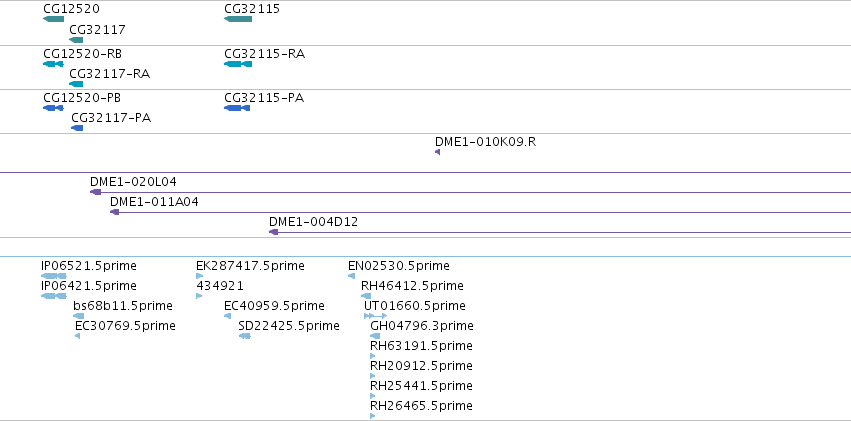Image resolution: width=851 pixels, height=421 pixels.
Task: Open the RH46412.5prime label
Action: click(x=412, y=286)
